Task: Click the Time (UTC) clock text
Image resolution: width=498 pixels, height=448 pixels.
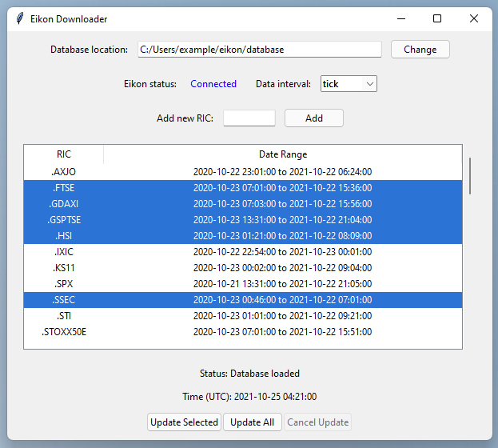Action: 249,397
